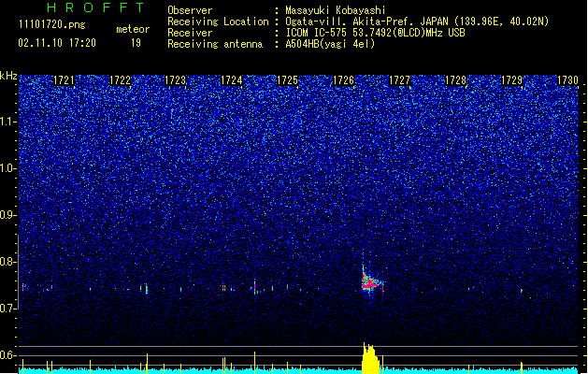Click the observer name Masayuki Kobayashi

tap(336, 10)
